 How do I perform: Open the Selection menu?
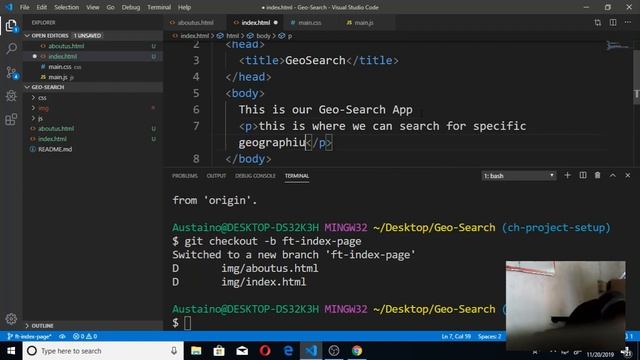tap(67, 7)
